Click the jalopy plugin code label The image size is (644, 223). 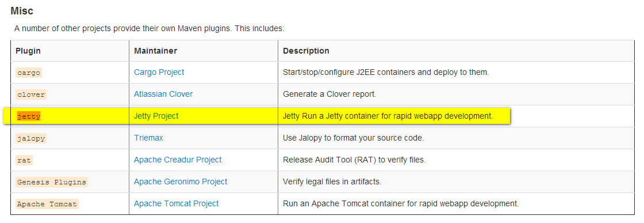tap(31, 138)
